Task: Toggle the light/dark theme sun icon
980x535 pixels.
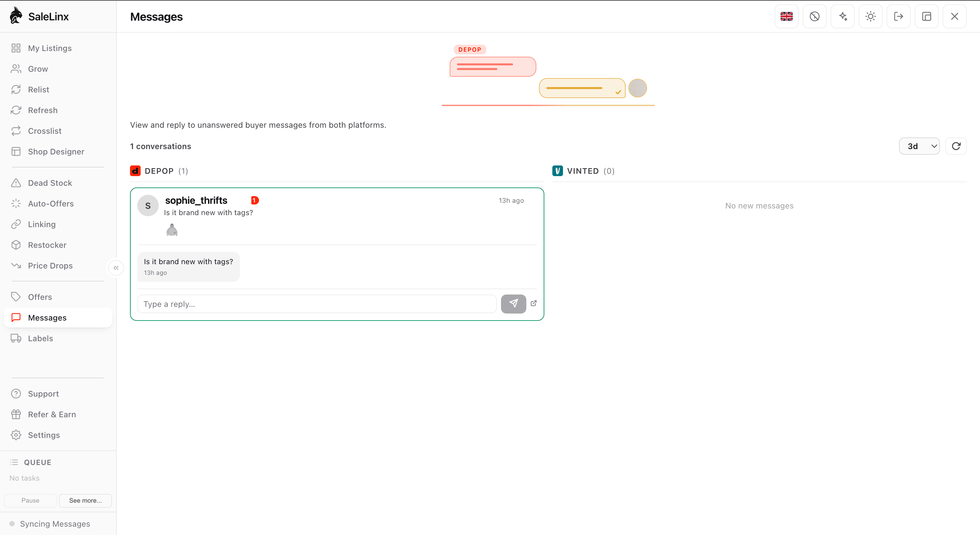Action: pos(870,16)
